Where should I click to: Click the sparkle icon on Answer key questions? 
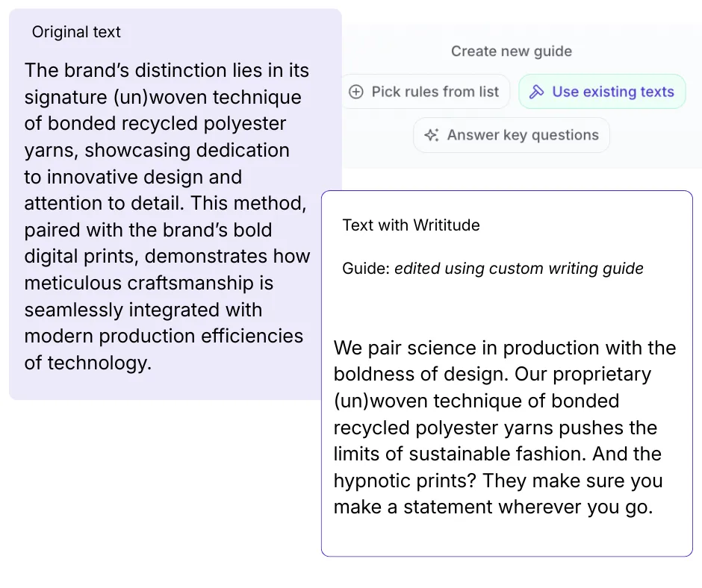pos(432,135)
